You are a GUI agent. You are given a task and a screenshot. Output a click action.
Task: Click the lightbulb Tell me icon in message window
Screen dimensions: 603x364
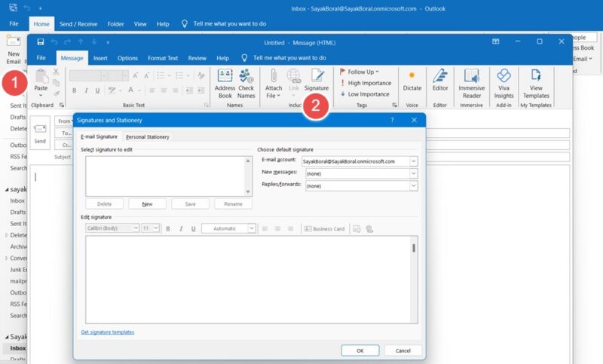click(x=244, y=58)
